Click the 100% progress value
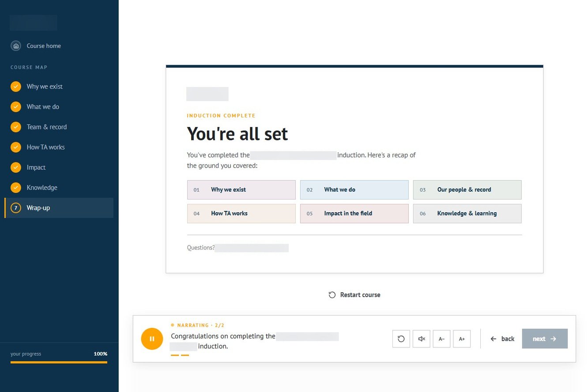The width and height of the screenshot is (588, 392). tap(100, 354)
